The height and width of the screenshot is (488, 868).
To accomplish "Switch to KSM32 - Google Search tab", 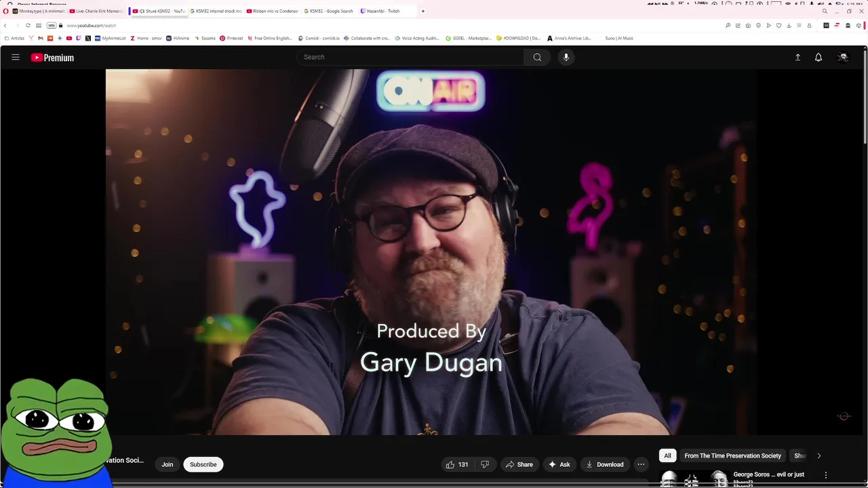I will click(328, 11).
